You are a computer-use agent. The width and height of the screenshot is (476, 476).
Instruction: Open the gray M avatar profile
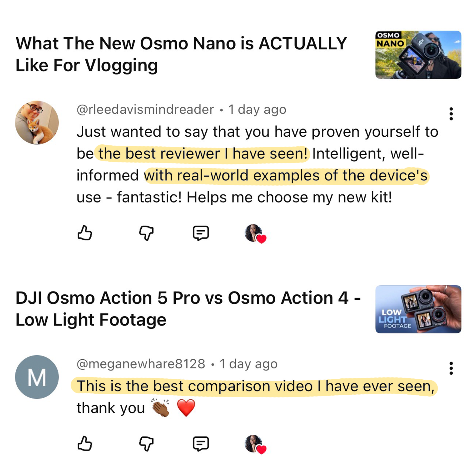(x=37, y=377)
